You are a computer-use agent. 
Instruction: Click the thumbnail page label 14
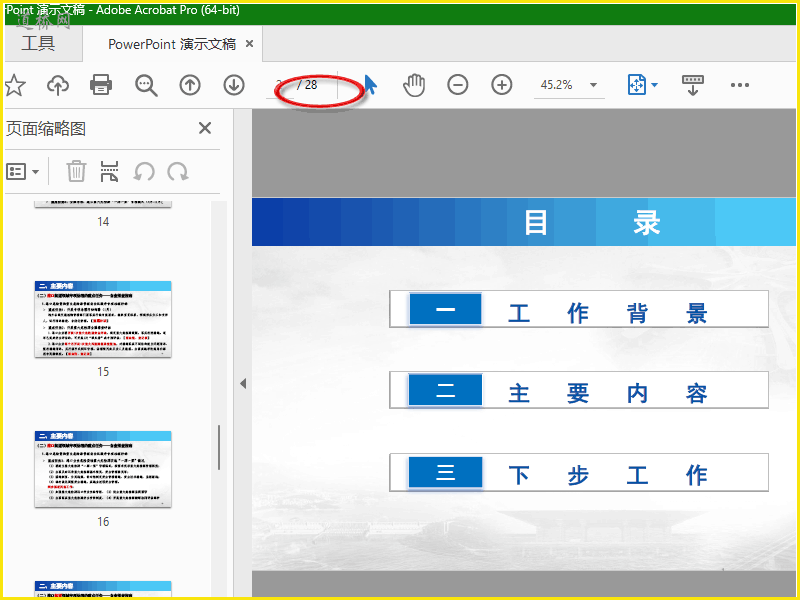103,222
